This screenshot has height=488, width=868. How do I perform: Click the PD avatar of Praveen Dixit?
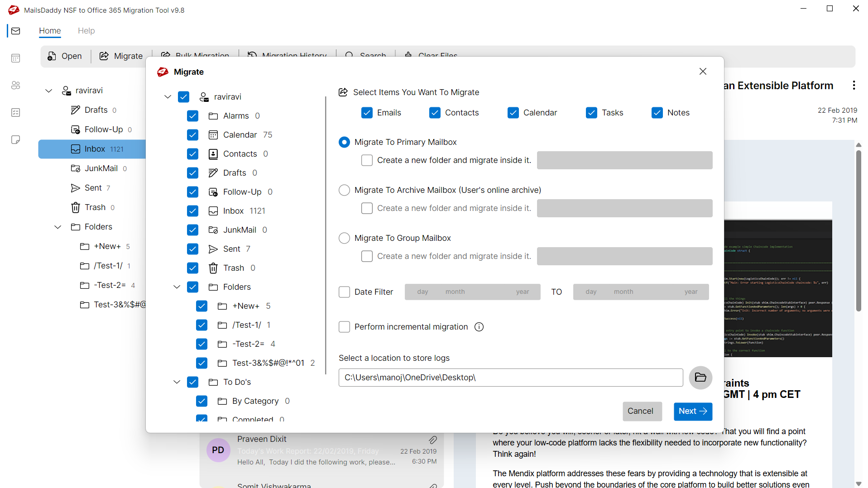(x=218, y=450)
